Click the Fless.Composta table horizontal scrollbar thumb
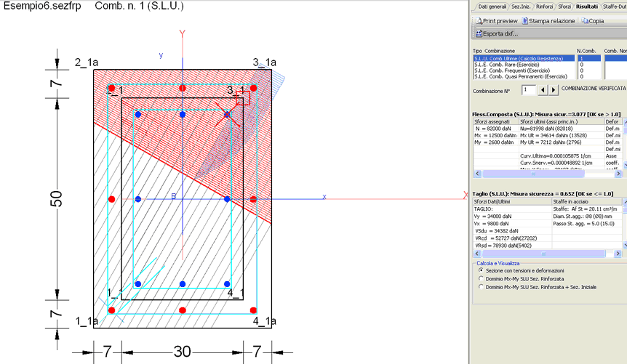The width and height of the screenshot is (627, 364). [533, 174]
